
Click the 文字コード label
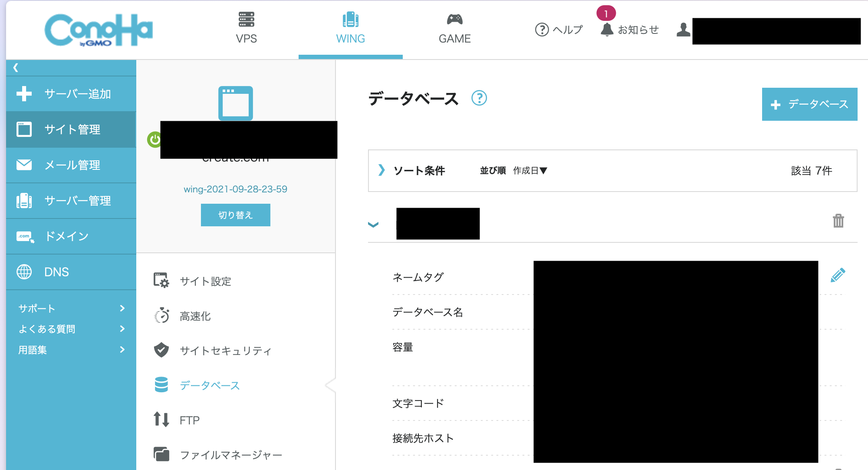point(418,404)
